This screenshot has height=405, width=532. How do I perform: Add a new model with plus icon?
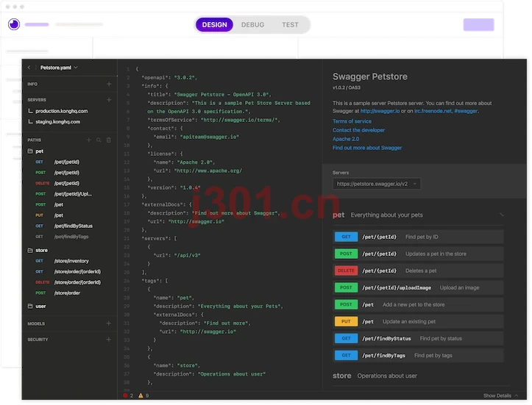coord(109,323)
